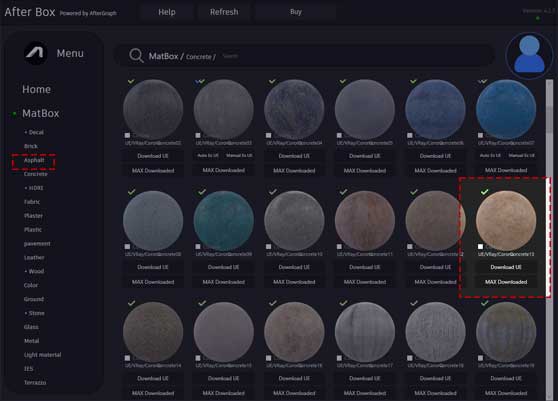Click the green checkmark above teal material sphere
The height and width of the screenshot is (401, 558).
coord(202,192)
